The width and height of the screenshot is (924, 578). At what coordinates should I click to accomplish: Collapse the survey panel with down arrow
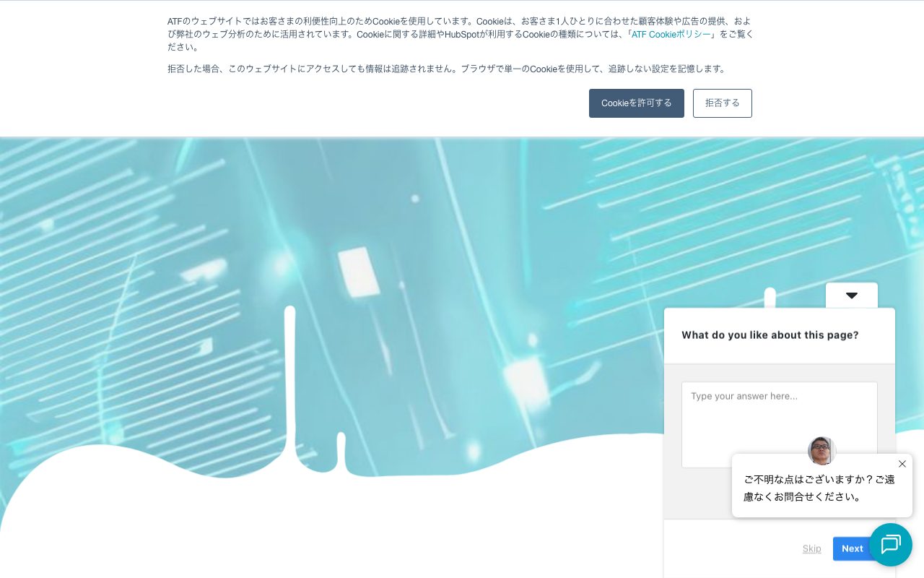[852, 296]
